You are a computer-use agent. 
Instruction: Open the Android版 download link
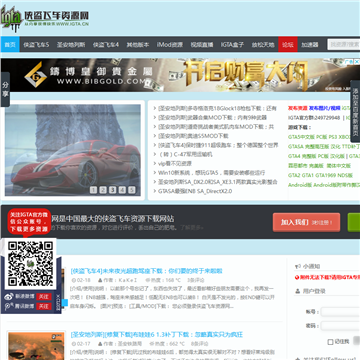300,185
